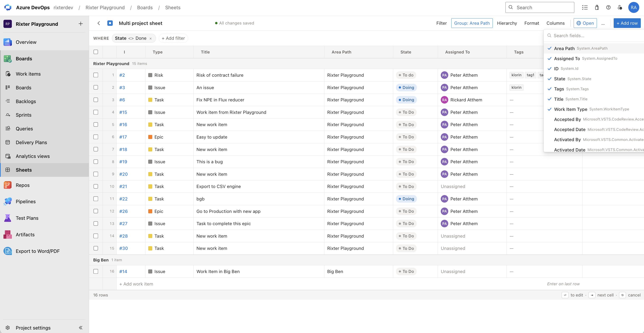Focus the top Search box

(x=540, y=8)
